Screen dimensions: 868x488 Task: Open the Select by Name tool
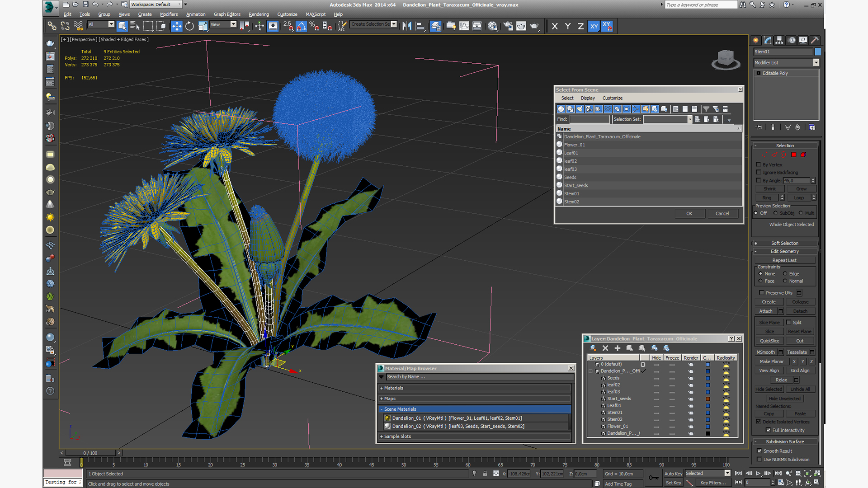135,26
